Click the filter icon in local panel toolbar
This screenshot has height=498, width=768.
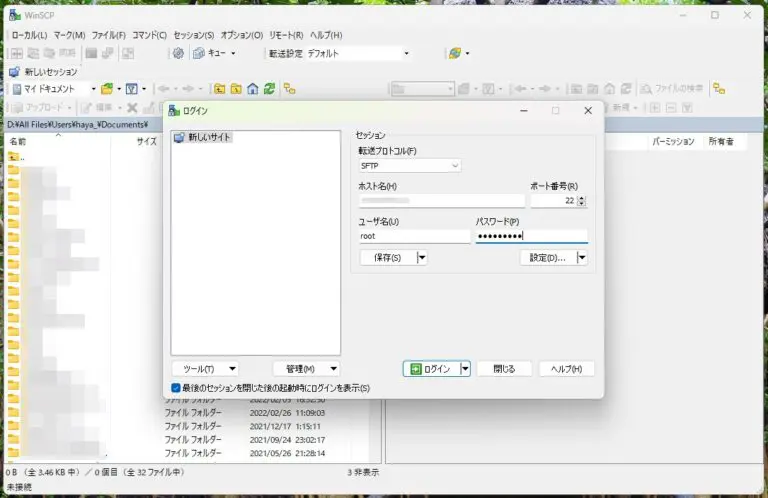(132, 89)
